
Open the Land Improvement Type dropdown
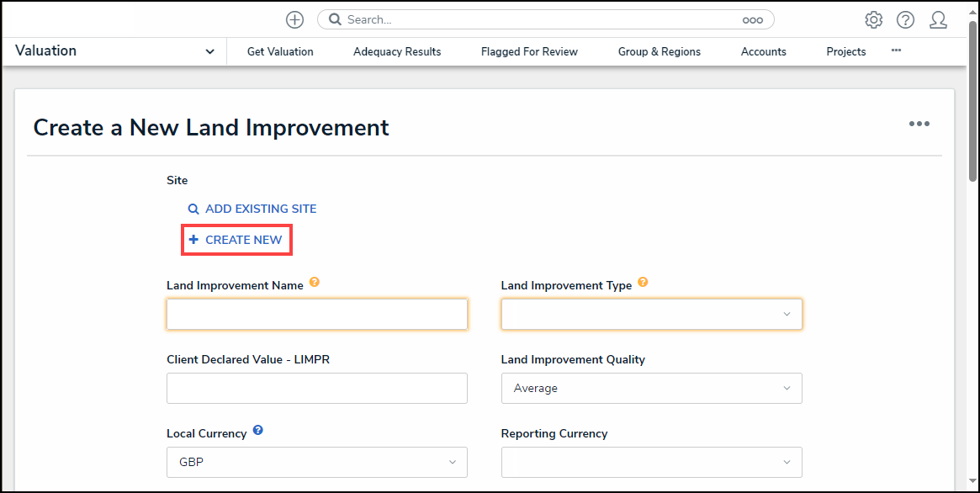click(x=651, y=314)
